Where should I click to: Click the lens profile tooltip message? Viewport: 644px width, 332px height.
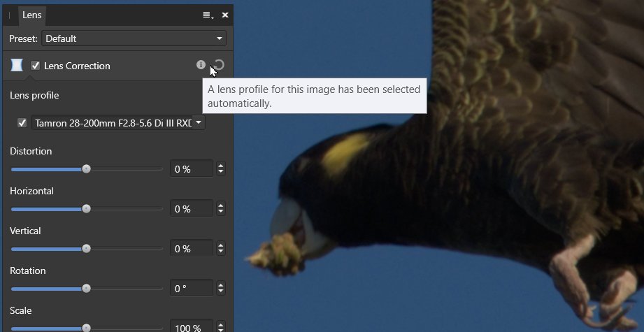[314, 96]
